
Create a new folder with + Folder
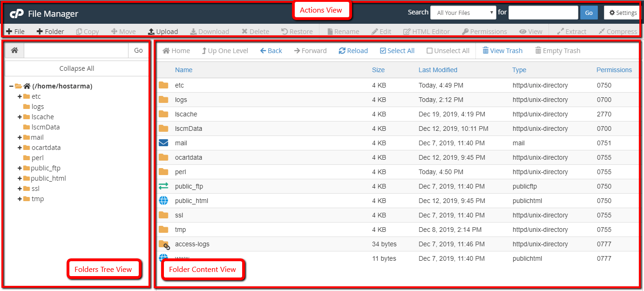(50, 32)
